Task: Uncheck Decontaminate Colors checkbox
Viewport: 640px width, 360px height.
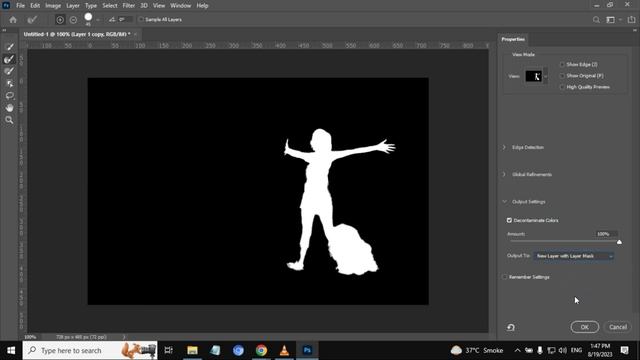Action: coord(509,220)
